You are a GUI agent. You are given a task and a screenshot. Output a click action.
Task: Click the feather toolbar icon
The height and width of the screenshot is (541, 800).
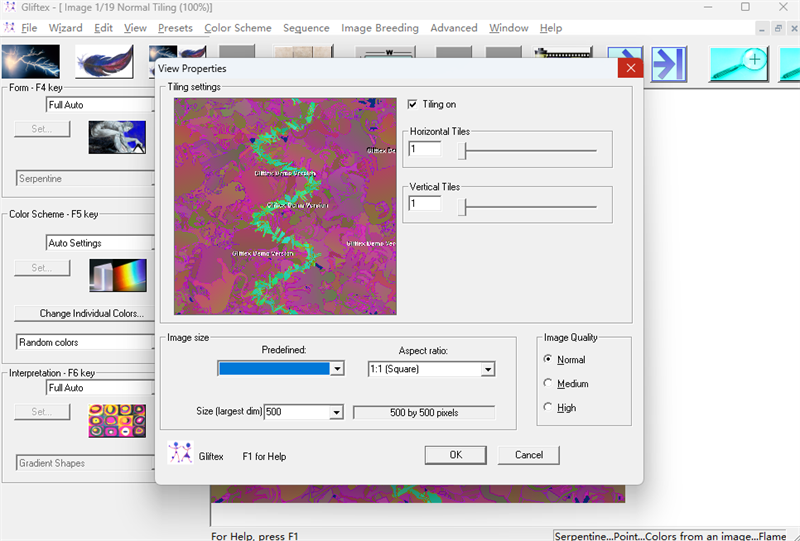(x=105, y=61)
